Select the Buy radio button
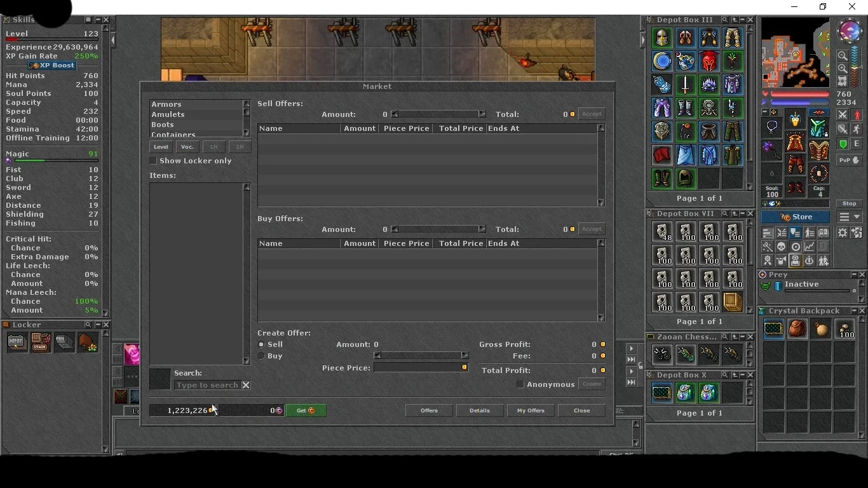Screen dimensions: 868x488 (x=261, y=356)
